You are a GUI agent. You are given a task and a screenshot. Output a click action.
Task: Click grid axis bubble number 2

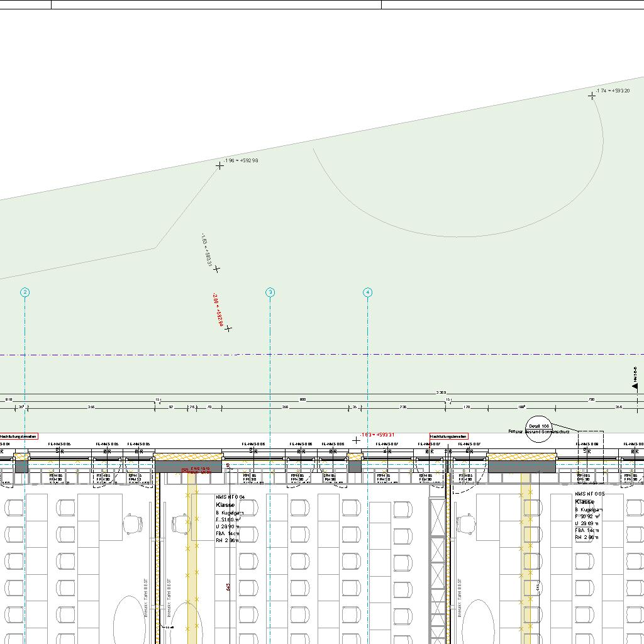click(25, 292)
